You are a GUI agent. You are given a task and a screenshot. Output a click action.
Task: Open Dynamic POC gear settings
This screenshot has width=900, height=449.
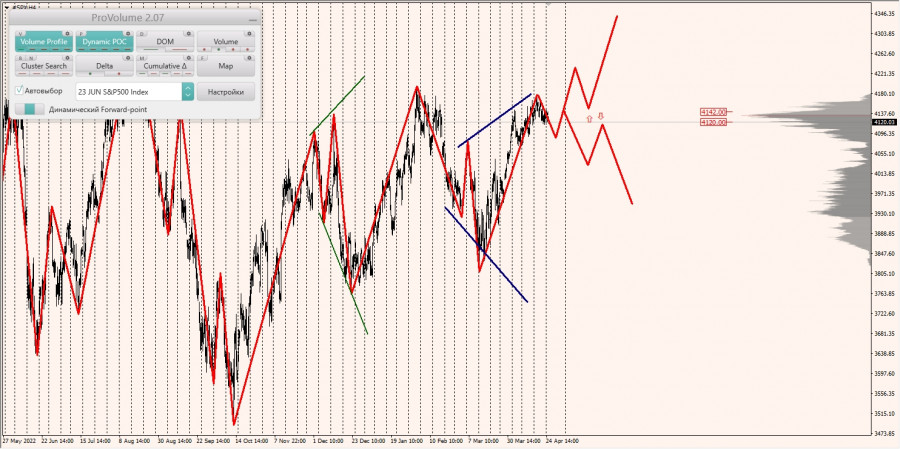tap(128, 33)
